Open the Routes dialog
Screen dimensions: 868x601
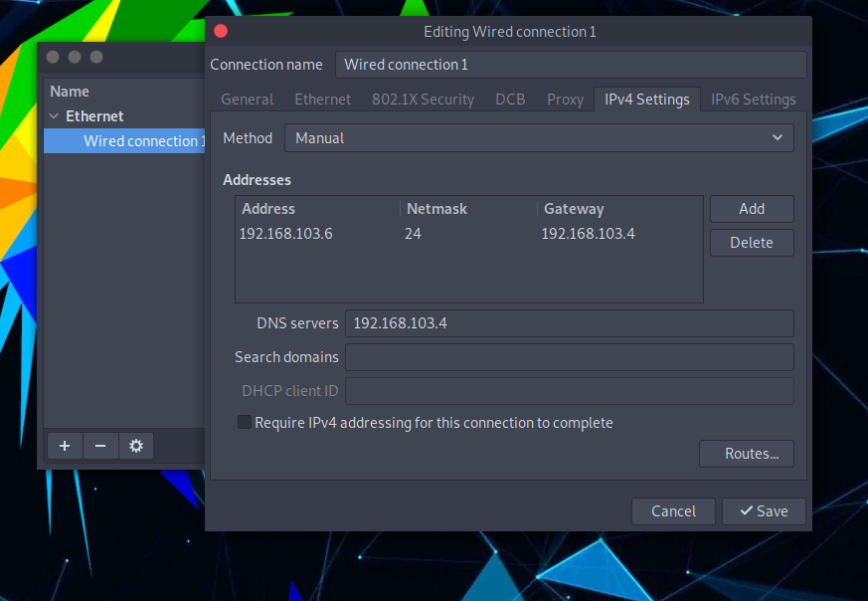747,453
